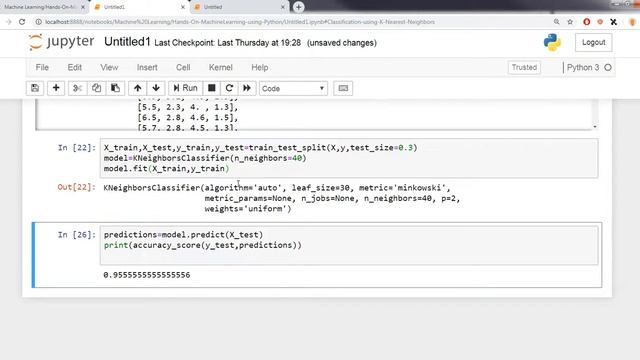Image resolution: width=640 pixels, height=360 pixels.
Task: Run the selected cell
Action: click(x=185, y=88)
